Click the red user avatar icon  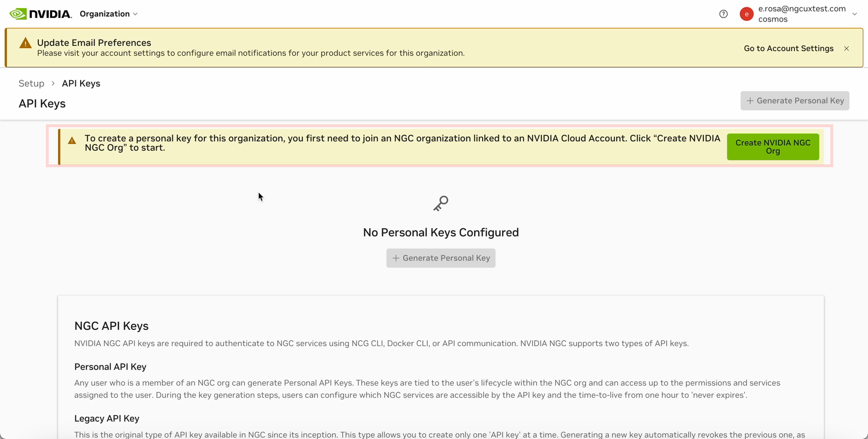[x=747, y=14]
